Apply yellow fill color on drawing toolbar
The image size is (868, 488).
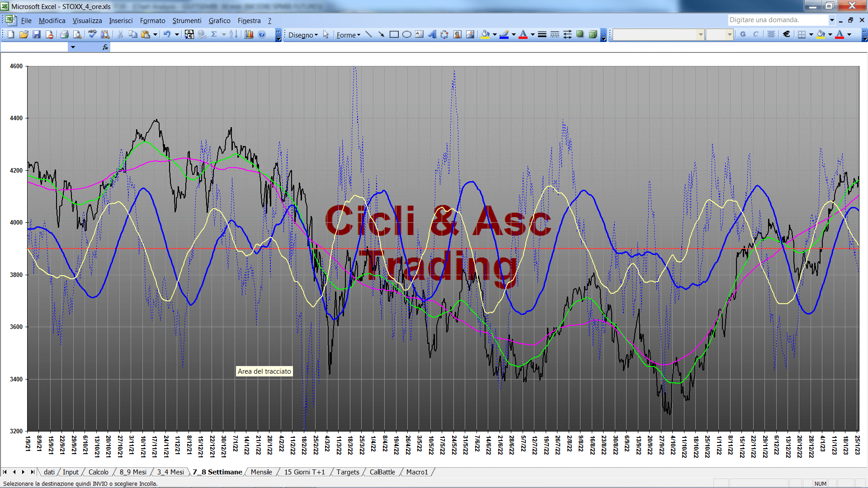coord(486,34)
